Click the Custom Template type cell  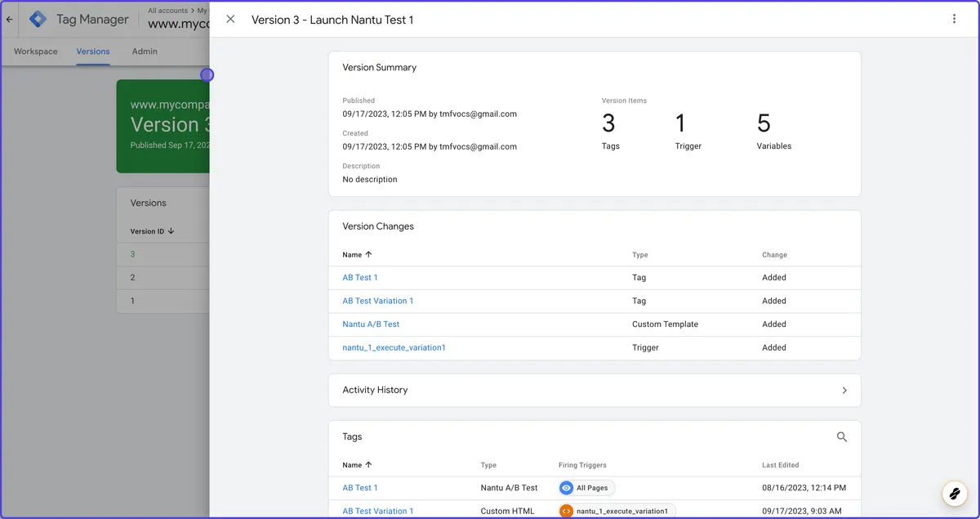665,324
